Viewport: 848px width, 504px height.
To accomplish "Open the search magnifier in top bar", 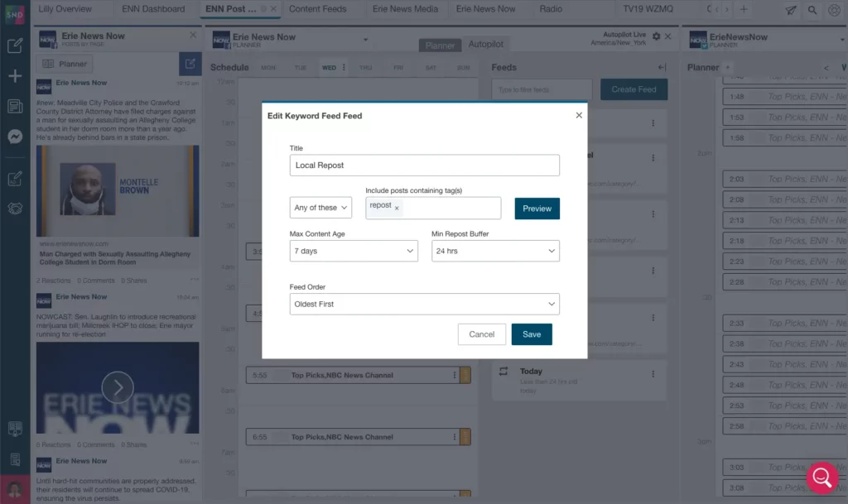I will (x=812, y=10).
